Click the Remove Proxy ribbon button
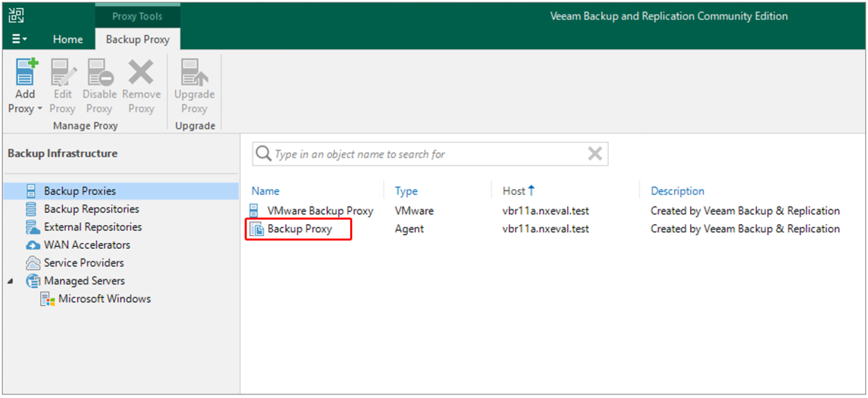This screenshot has width=868, height=398. pyautogui.click(x=141, y=87)
